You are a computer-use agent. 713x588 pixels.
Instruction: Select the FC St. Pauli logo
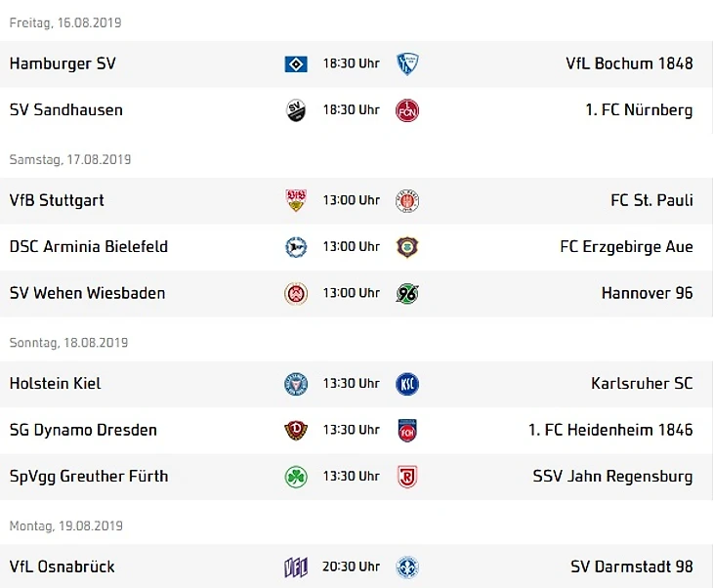[407, 201]
